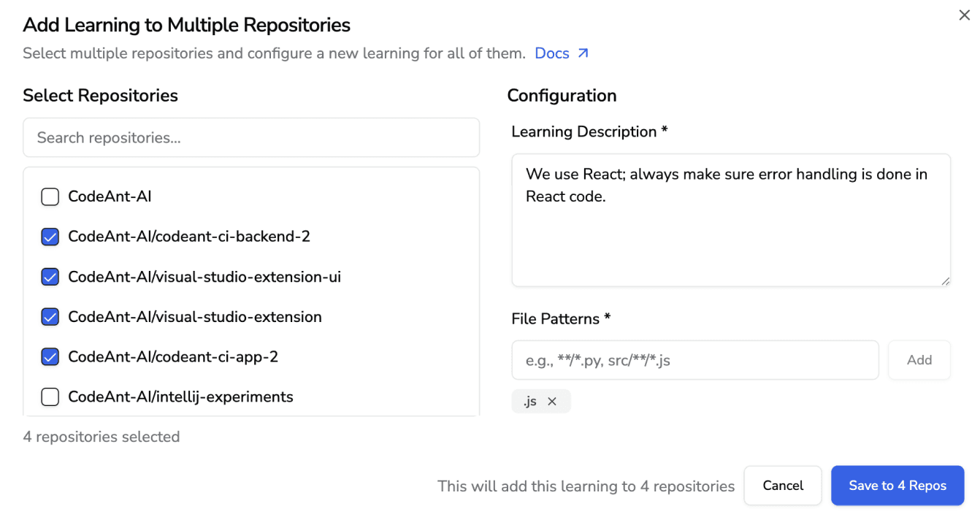The height and width of the screenshot is (517, 980).
Task: Close the Add Learning dialog
Action: tap(964, 15)
